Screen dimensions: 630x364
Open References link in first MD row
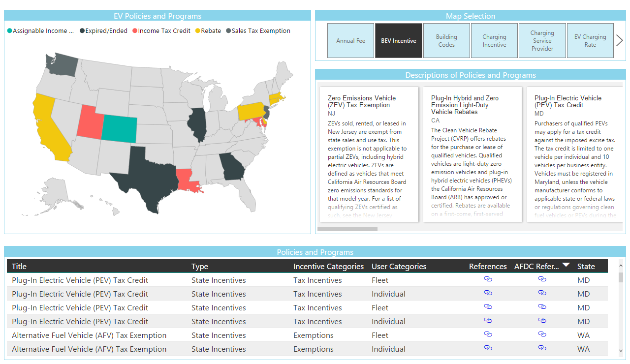coord(488,279)
